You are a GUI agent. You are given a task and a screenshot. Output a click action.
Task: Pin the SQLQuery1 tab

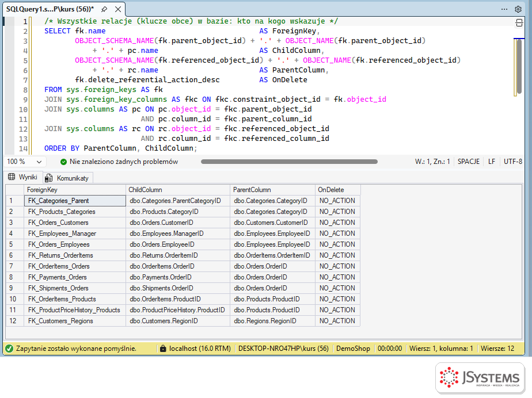coord(105,9)
